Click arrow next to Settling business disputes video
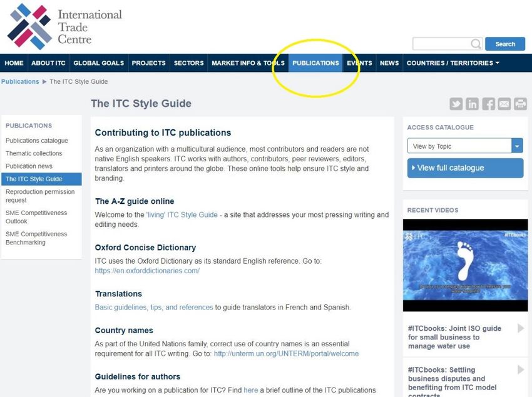532x397 pixels. coord(521,369)
